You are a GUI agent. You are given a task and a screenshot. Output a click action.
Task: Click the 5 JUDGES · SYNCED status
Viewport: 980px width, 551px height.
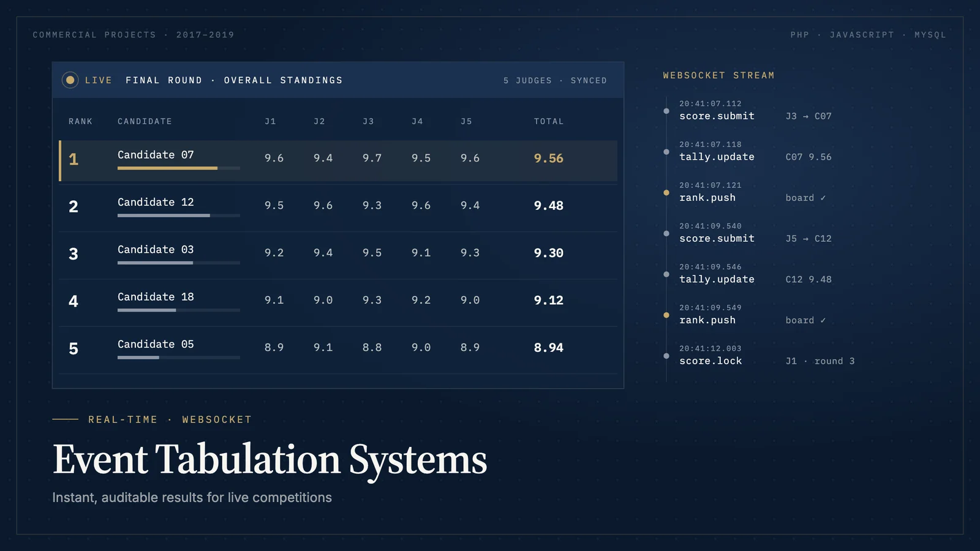tap(555, 80)
